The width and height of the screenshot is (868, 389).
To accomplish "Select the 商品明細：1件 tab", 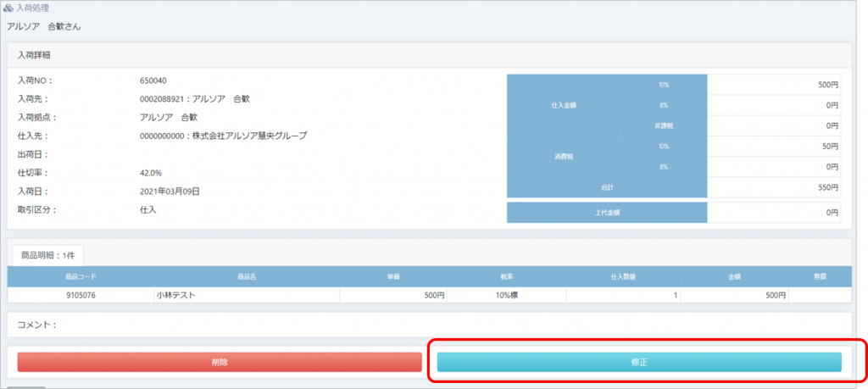I will (46, 254).
